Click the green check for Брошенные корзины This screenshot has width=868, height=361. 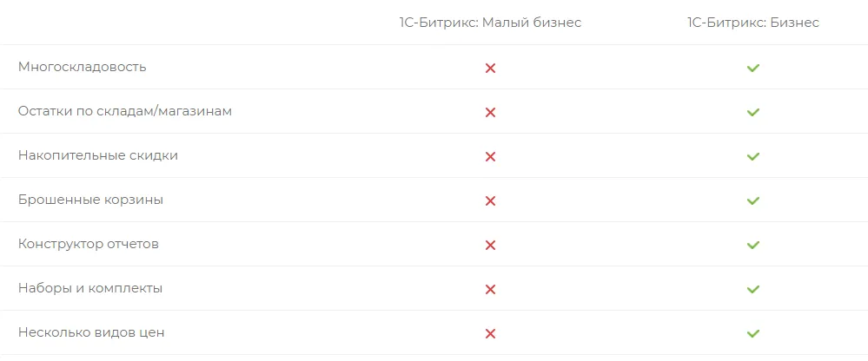[x=753, y=200]
